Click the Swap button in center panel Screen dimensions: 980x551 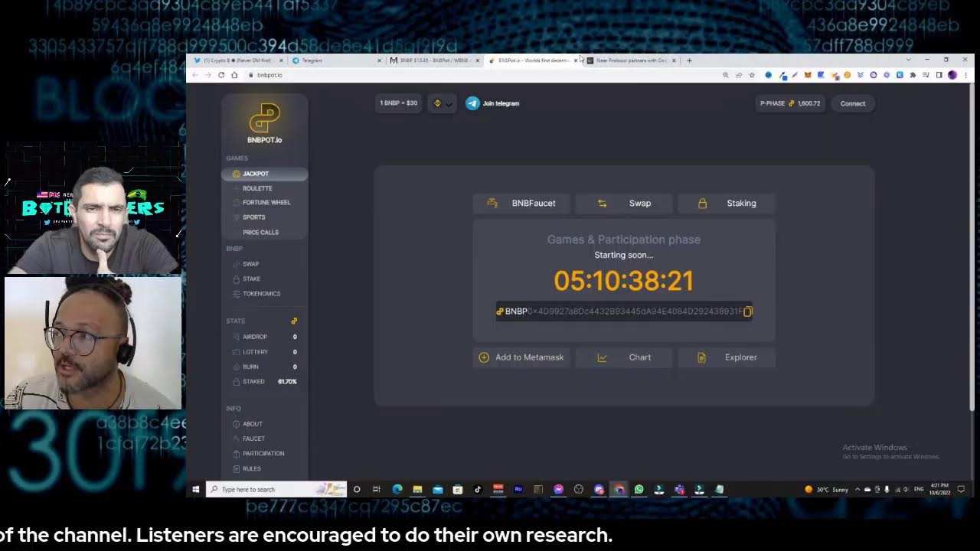click(x=624, y=203)
